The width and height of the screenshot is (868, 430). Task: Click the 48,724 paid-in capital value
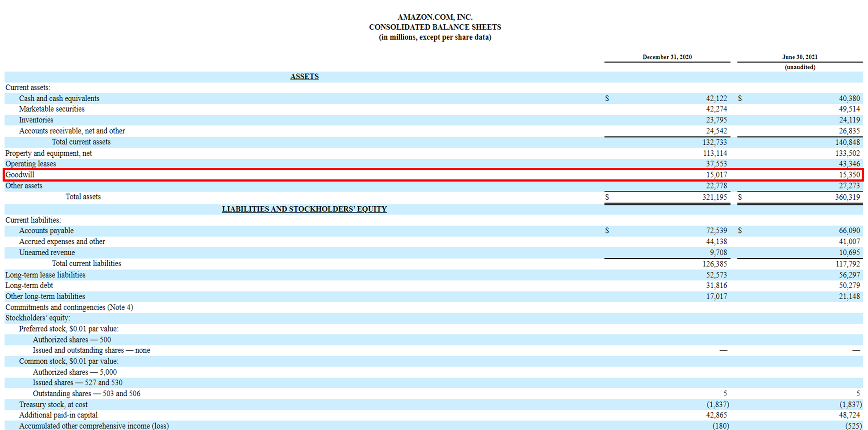pyautogui.click(x=849, y=415)
